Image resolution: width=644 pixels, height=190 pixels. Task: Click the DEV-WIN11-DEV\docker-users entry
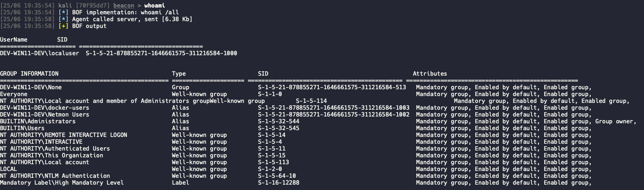click(45, 108)
